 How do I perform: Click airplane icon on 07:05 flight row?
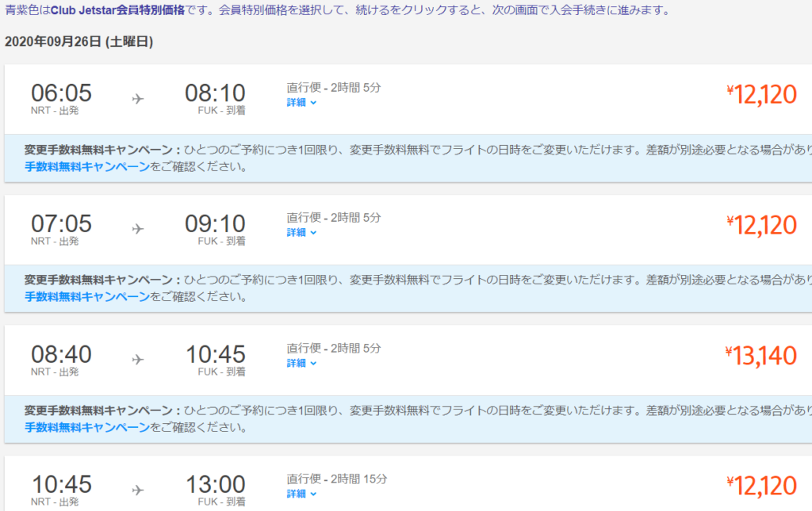tap(138, 229)
